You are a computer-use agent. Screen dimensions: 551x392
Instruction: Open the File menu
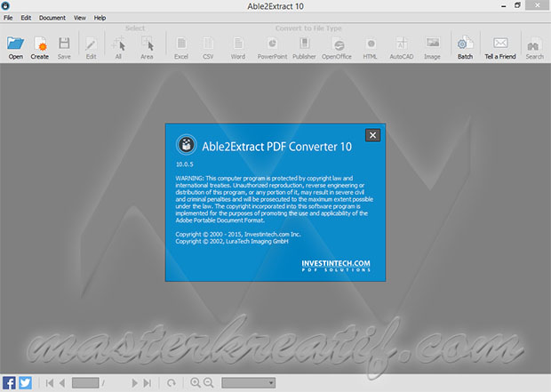[8, 18]
